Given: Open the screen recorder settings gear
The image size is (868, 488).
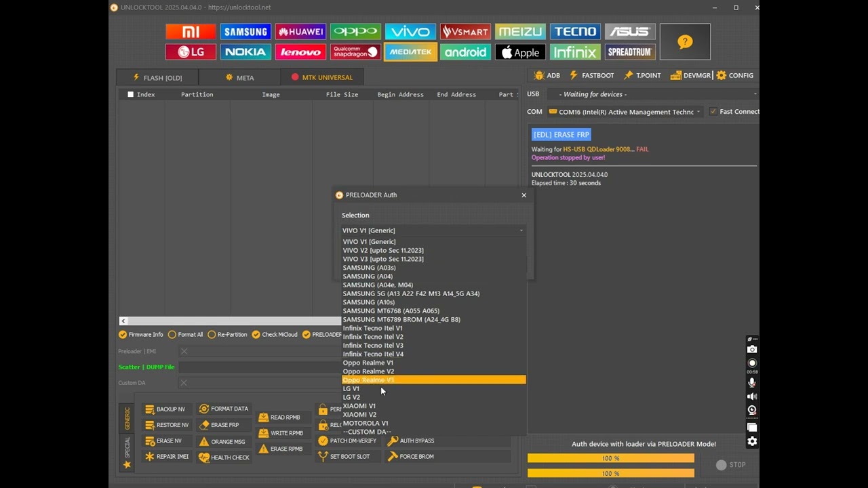Looking at the screenshot, I should (x=752, y=441).
